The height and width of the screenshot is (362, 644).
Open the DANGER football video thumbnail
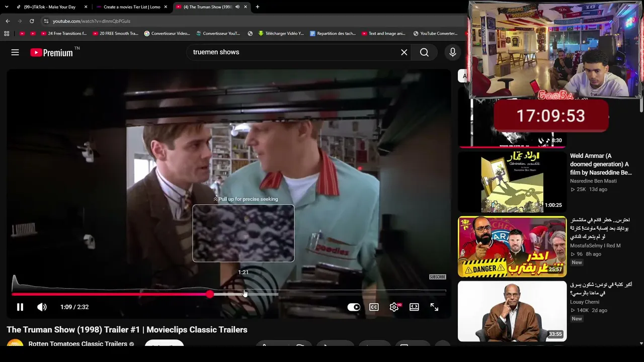point(512,246)
